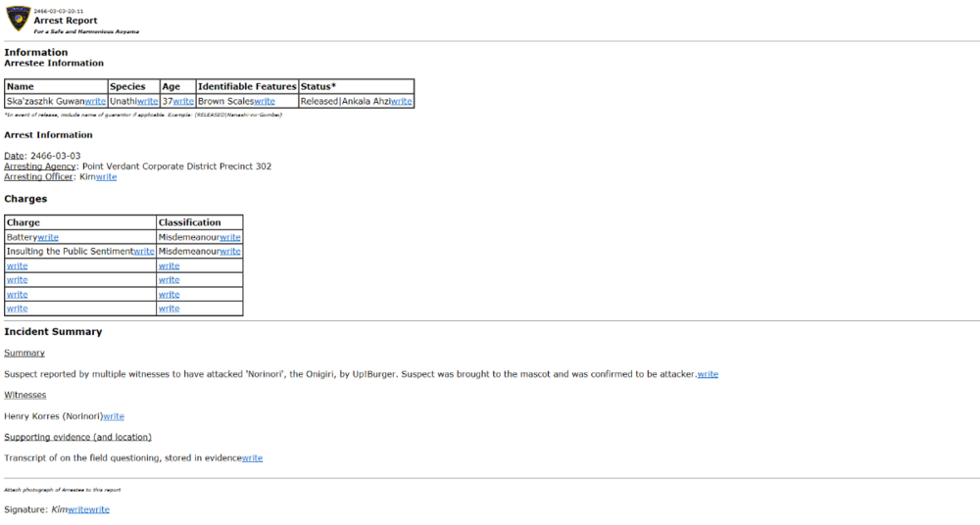
Task: Click the Arrest Report title heading
Action: pos(66,21)
